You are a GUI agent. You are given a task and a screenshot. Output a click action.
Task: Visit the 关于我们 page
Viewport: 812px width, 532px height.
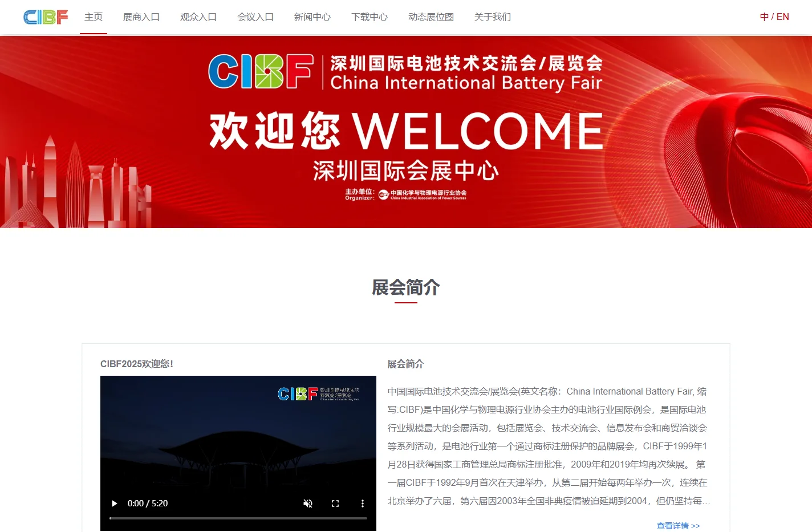[x=493, y=17]
